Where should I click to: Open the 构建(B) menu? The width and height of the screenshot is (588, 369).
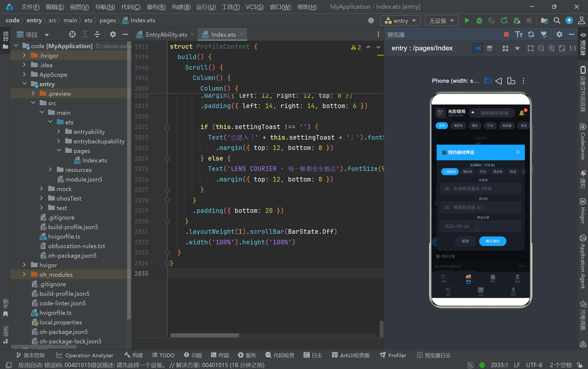click(181, 7)
